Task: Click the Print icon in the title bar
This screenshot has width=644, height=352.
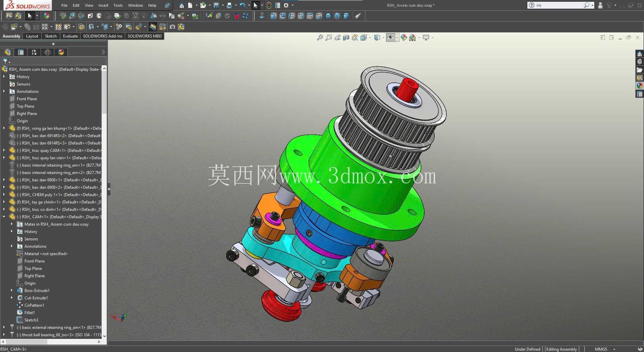Action: 229,5
